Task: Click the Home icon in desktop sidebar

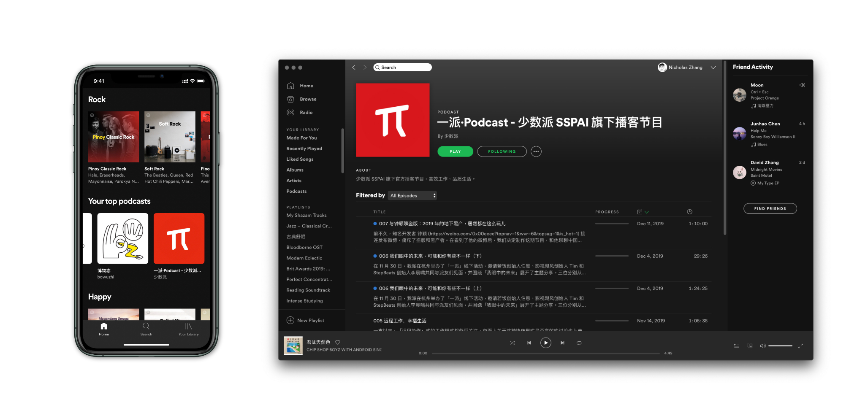Action: pos(290,86)
